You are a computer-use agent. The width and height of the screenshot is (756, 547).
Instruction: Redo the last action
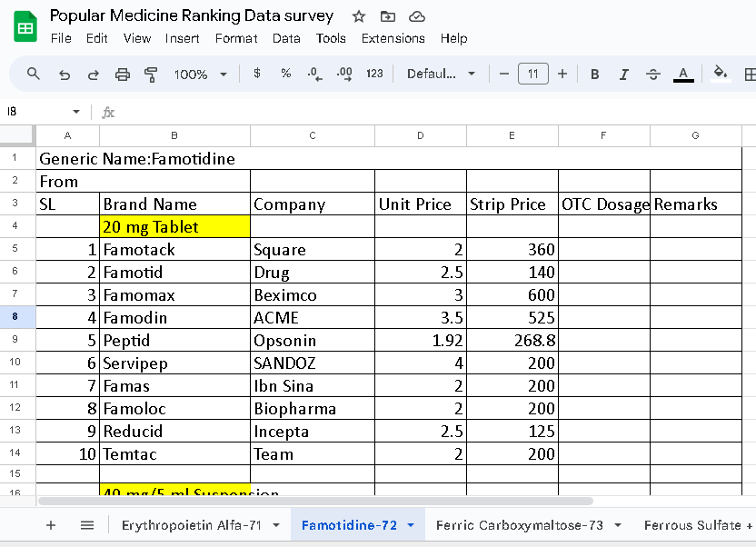(93, 75)
